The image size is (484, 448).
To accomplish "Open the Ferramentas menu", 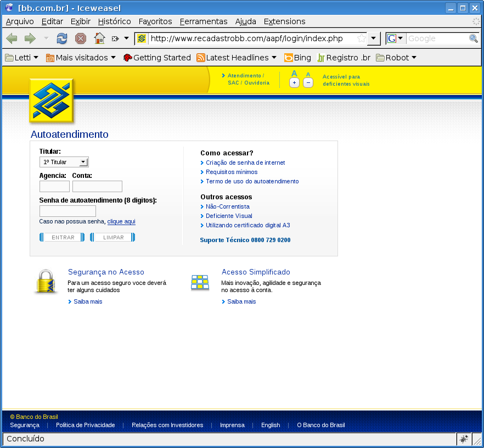I will (204, 21).
